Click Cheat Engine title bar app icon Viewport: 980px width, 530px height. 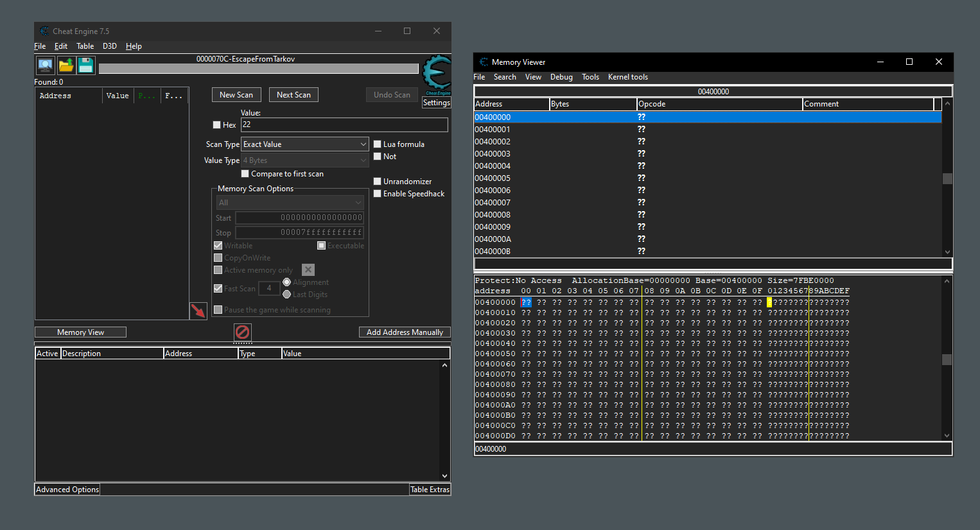(x=44, y=31)
